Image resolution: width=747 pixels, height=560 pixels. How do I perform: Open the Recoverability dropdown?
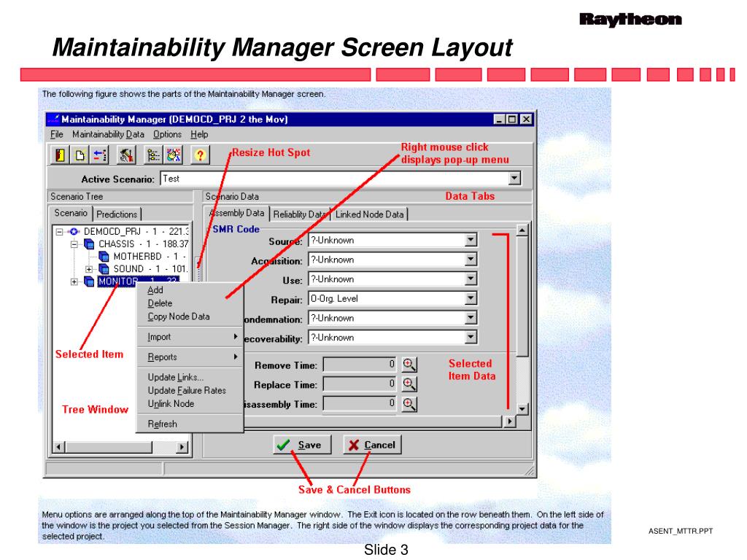point(471,338)
